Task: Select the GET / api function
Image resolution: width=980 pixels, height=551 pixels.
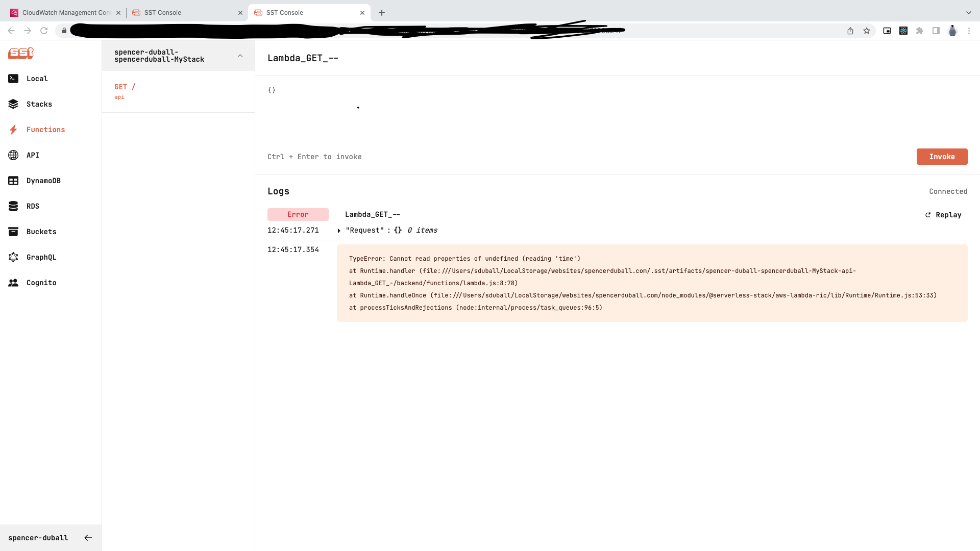Action: (125, 91)
